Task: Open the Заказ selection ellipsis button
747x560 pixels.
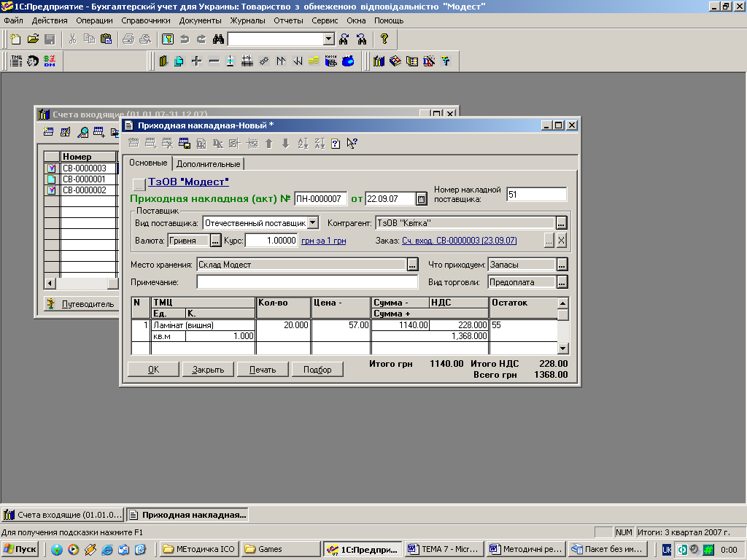Action: 549,241
